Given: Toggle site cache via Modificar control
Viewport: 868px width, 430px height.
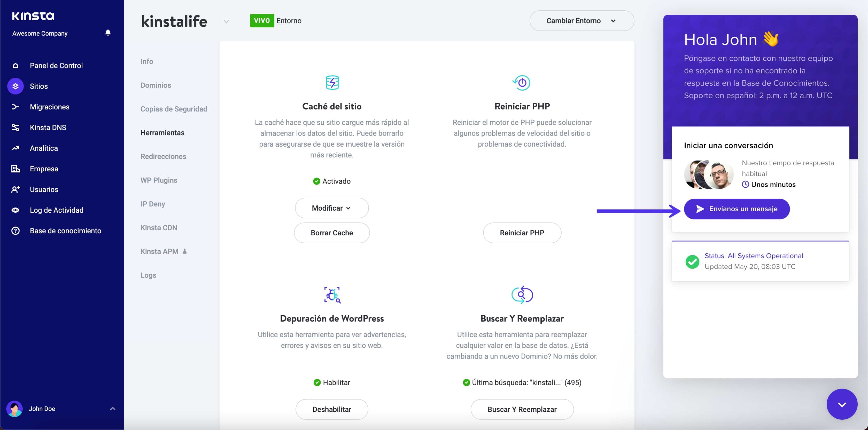Looking at the screenshot, I should click(331, 208).
